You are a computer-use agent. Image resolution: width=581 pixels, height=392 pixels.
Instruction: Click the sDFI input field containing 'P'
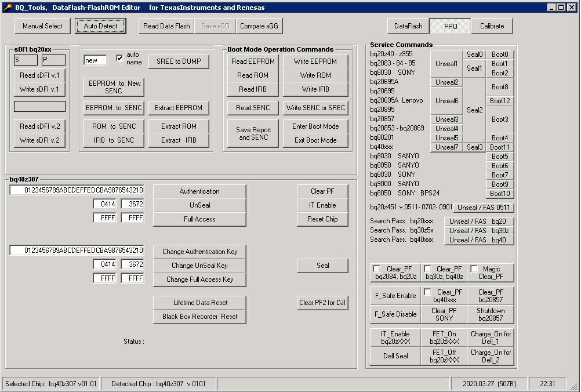tap(53, 60)
